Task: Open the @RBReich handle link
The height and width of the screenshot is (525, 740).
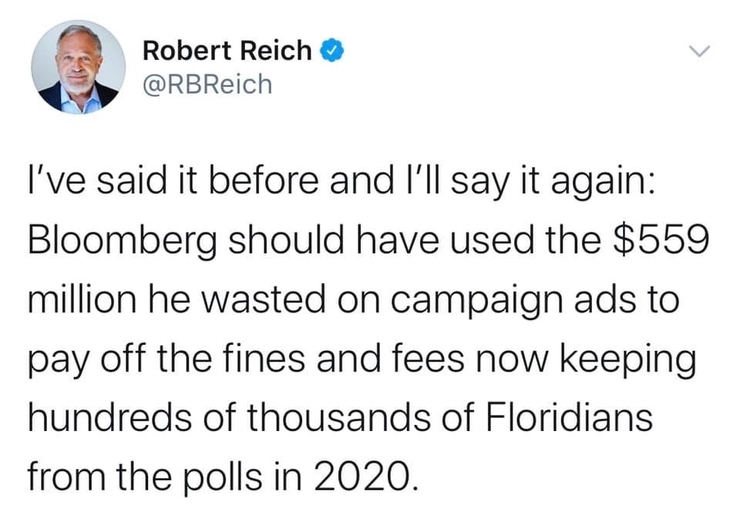Action: click(x=208, y=85)
